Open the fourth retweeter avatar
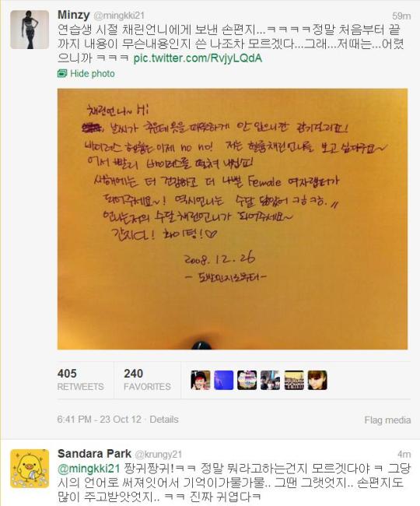The width and height of the screenshot is (420, 506). click(x=270, y=380)
